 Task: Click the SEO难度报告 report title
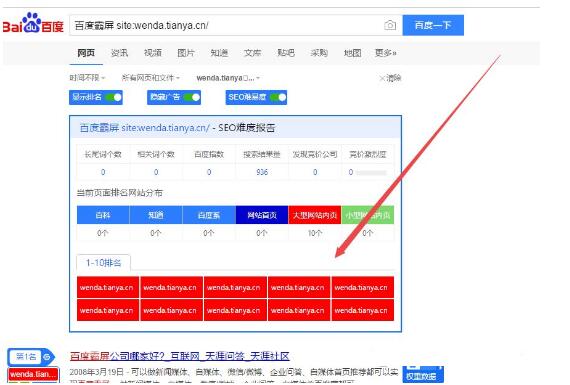[x=177, y=128]
